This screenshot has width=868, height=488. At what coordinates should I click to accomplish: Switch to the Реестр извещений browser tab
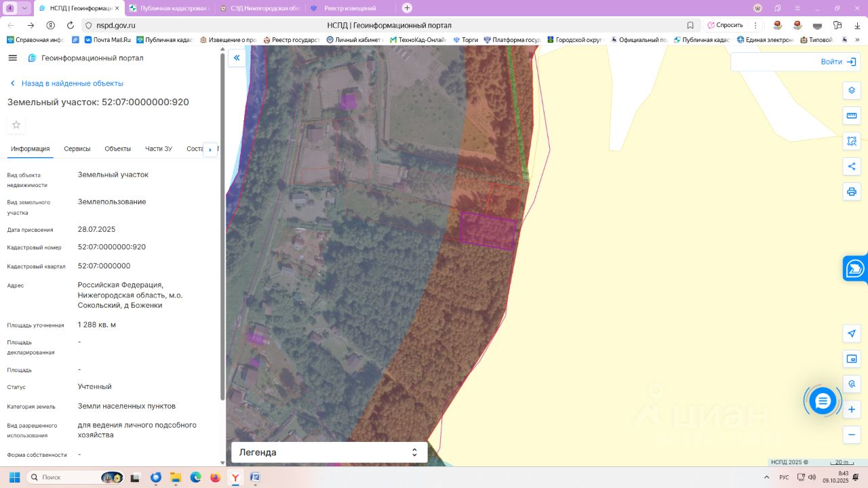click(x=351, y=8)
